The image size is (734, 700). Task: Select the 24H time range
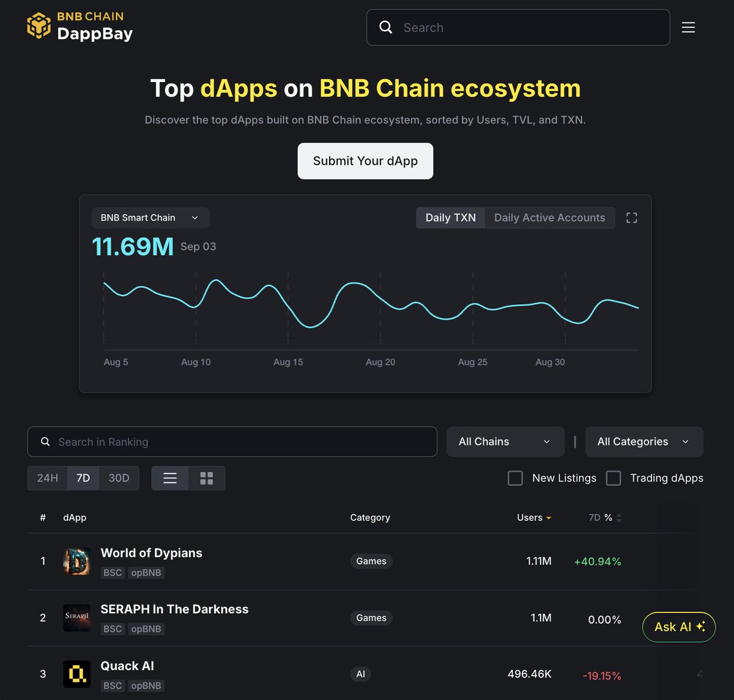(48, 478)
